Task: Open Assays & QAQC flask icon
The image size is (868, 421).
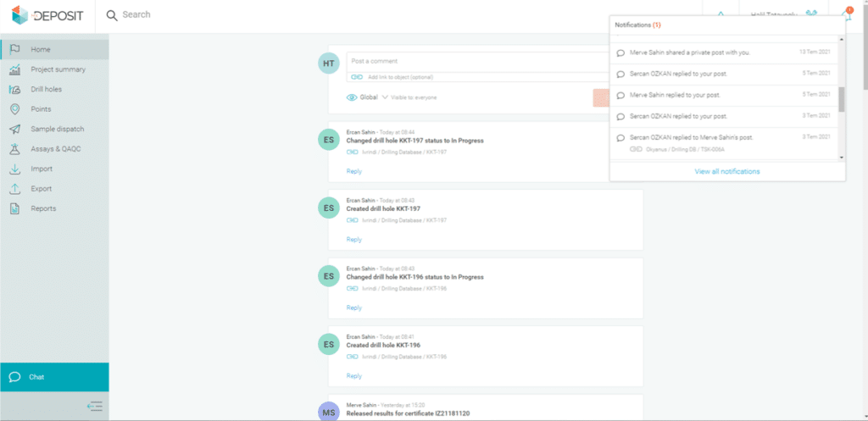Action: (x=14, y=149)
